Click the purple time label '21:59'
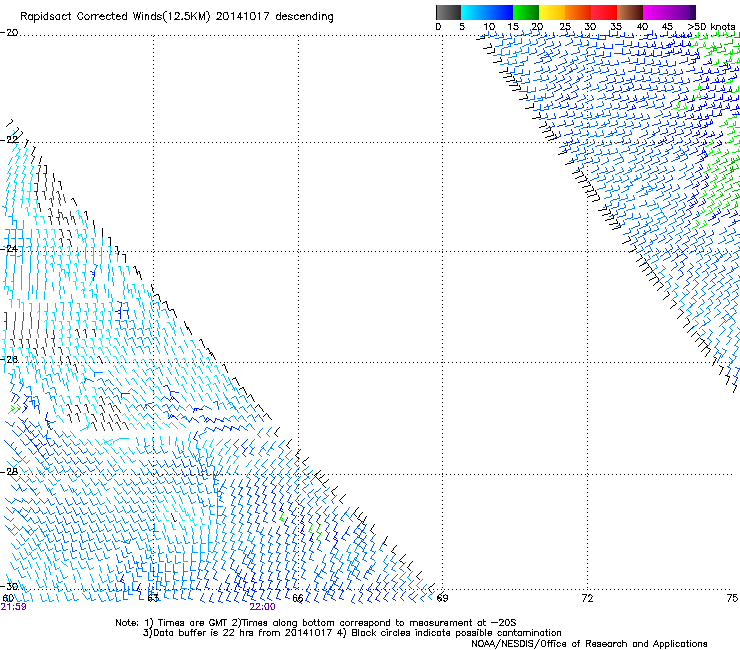740x650 pixels. coord(13,607)
